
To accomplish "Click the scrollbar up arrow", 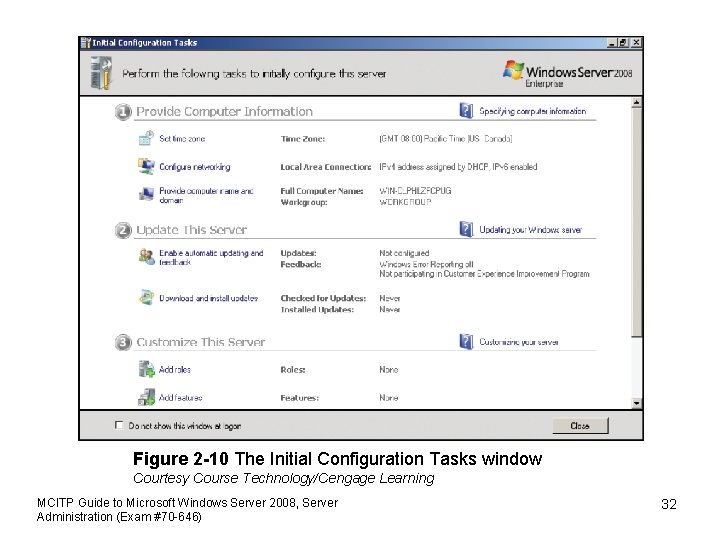I will (636, 103).
